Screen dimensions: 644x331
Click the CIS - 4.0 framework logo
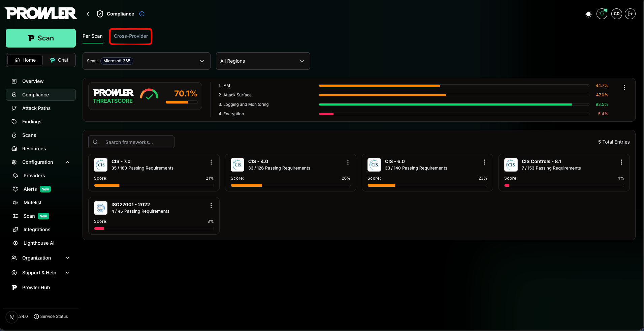pos(237,165)
